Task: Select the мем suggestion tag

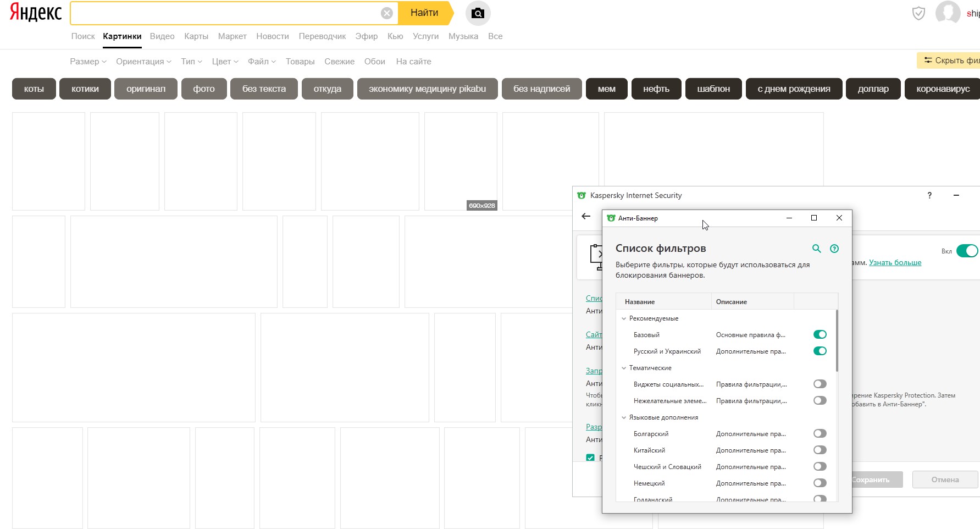Action: (x=607, y=89)
